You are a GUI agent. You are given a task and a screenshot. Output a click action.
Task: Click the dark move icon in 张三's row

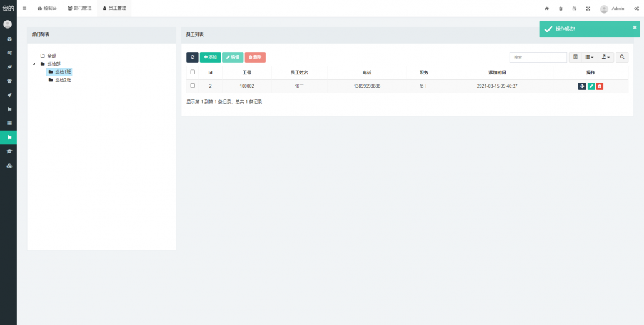582,86
